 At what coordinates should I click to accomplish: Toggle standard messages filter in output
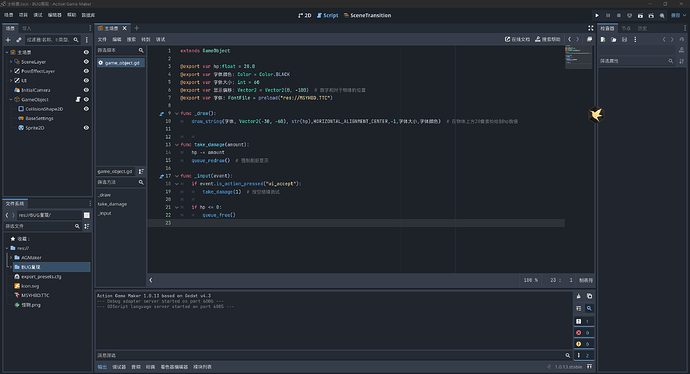coord(584,322)
